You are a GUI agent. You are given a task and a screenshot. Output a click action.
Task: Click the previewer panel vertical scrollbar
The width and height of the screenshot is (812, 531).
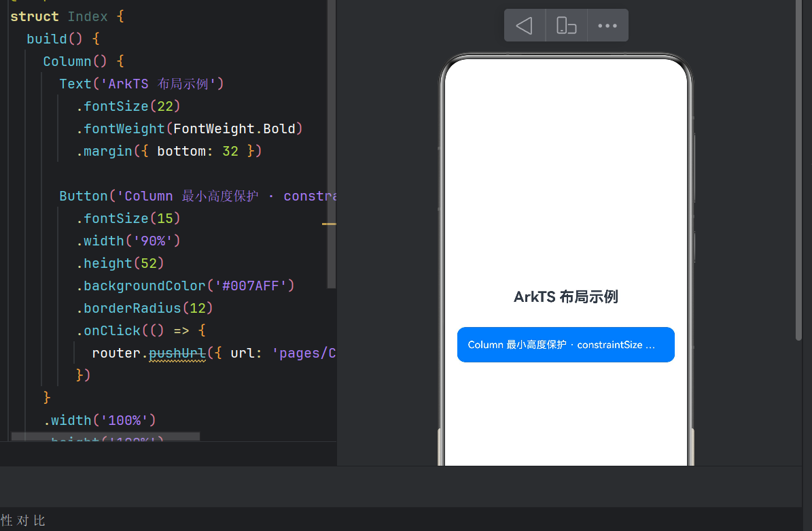798,170
